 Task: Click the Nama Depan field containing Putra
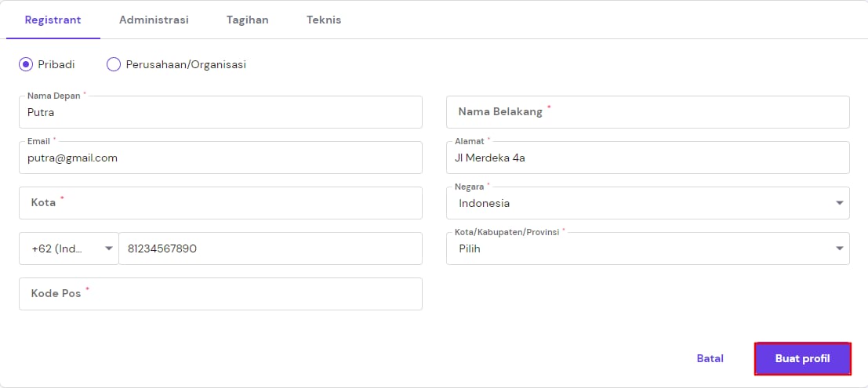[220, 113]
